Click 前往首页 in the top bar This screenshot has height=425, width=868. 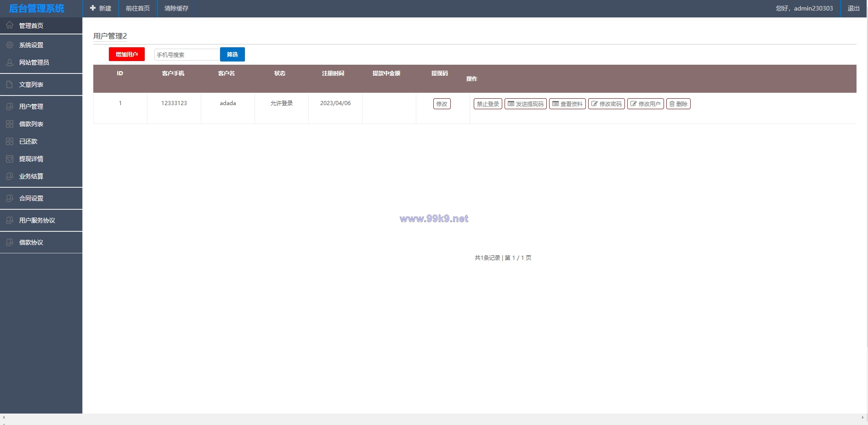138,8
